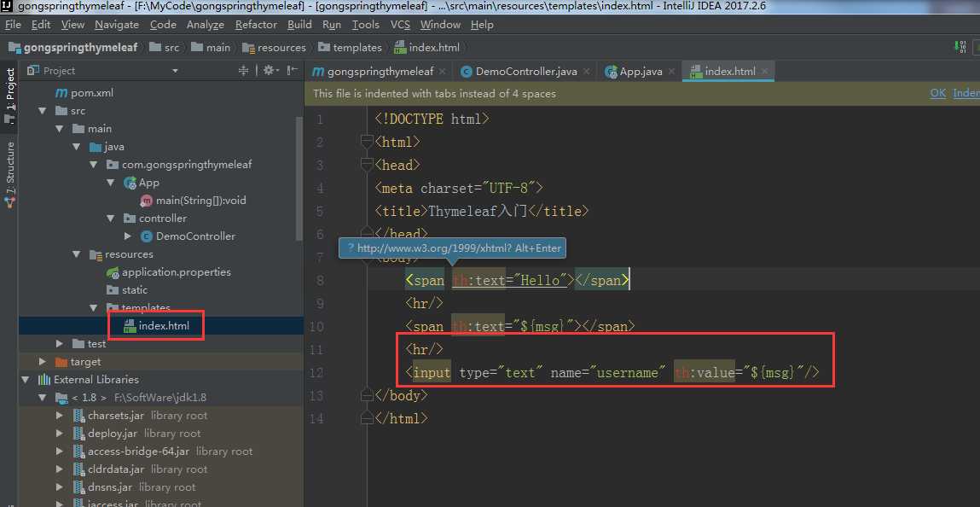This screenshot has width=980, height=507.
Task: Switch to the gongspringthymeleaf pom tab
Action: (380, 71)
